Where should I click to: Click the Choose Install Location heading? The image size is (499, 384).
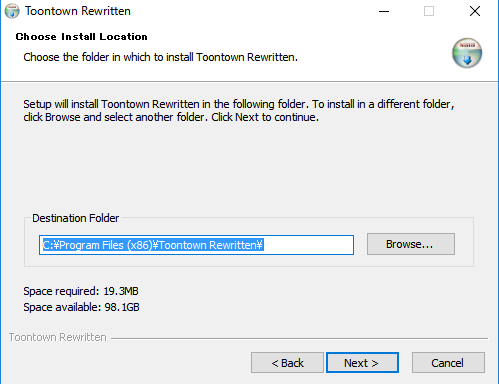pos(81,37)
